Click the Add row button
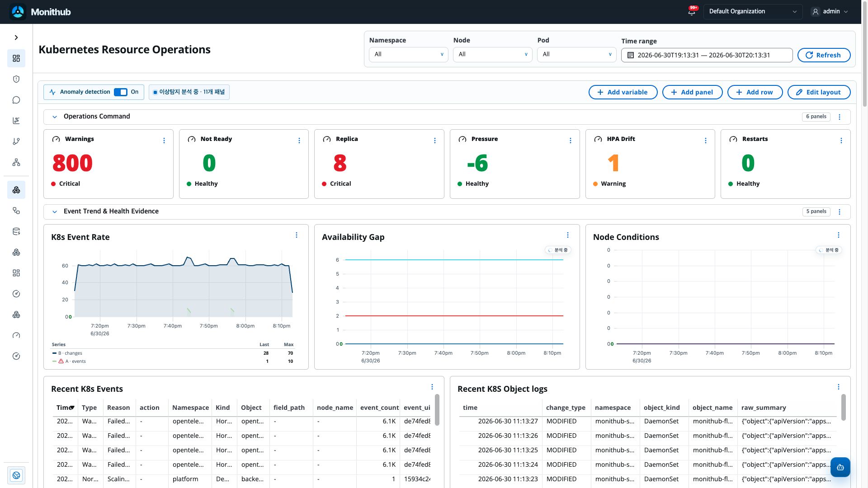The width and height of the screenshot is (868, 488). (755, 92)
